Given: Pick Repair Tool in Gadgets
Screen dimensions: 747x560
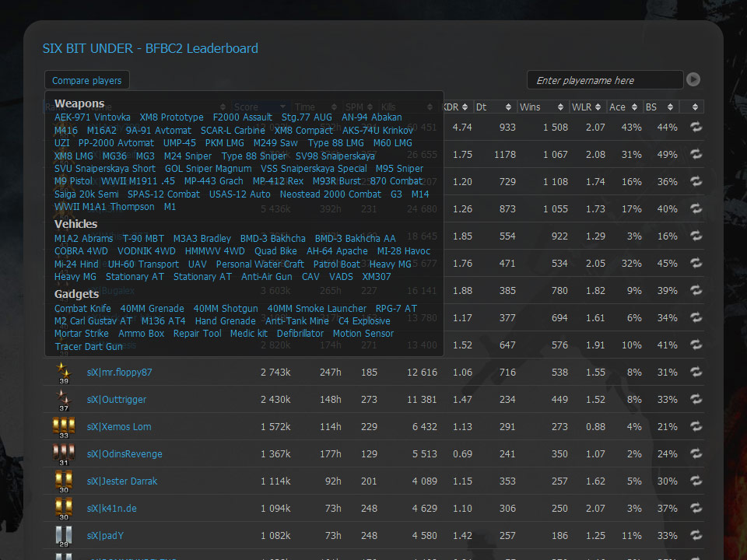Looking at the screenshot, I should coord(197,334).
